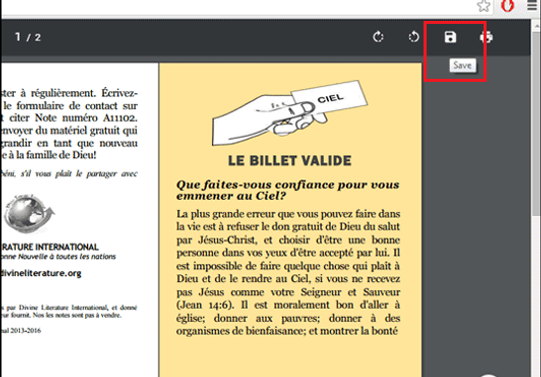
Task: Click the scrollbar up arrow
Action: tap(536, 26)
